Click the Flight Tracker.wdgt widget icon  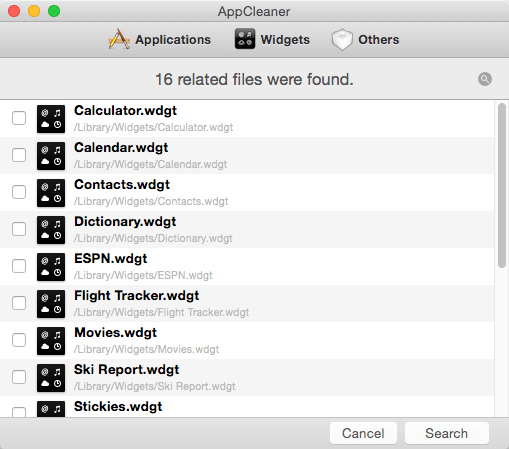click(x=51, y=304)
